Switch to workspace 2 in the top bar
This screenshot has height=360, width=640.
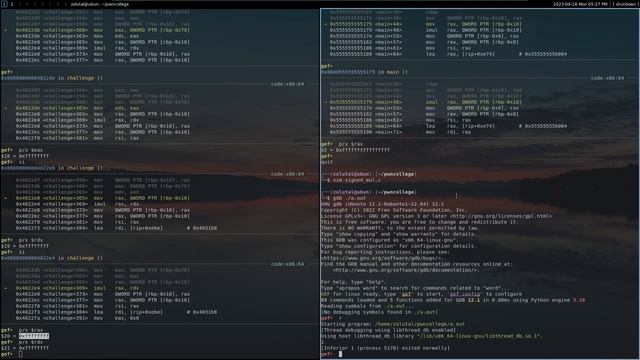pyautogui.click(x=11, y=4)
